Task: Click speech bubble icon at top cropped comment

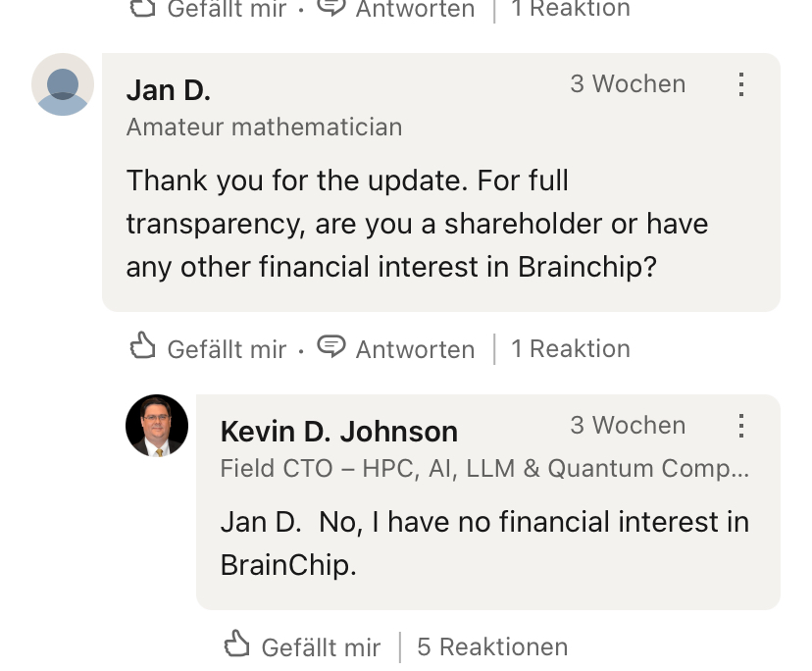Action: coord(332,8)
